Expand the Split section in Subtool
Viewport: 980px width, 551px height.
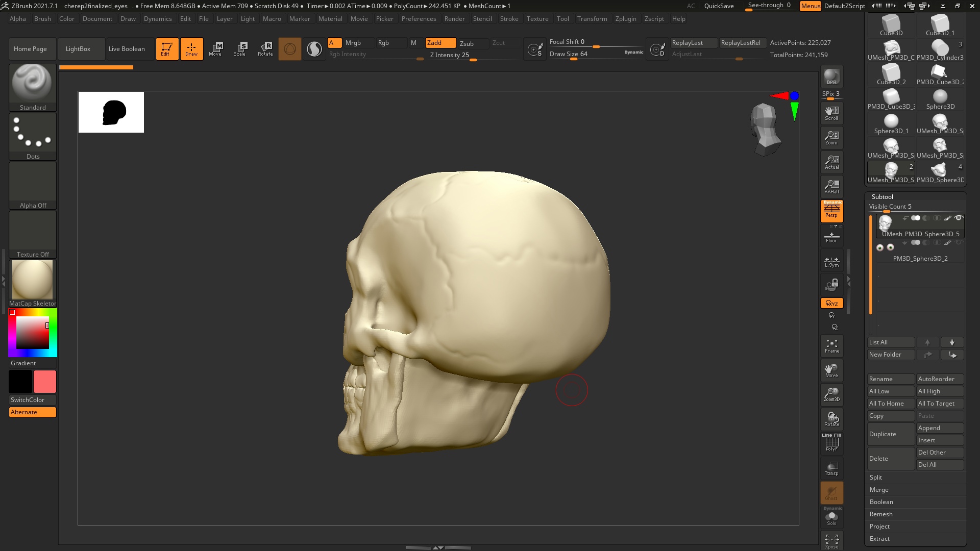pos(876,478)
